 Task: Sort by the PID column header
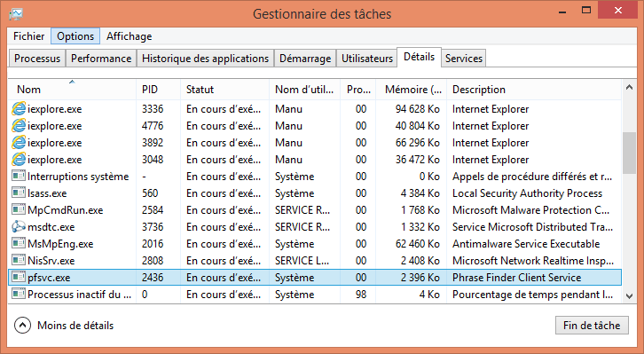coord(158,90)
